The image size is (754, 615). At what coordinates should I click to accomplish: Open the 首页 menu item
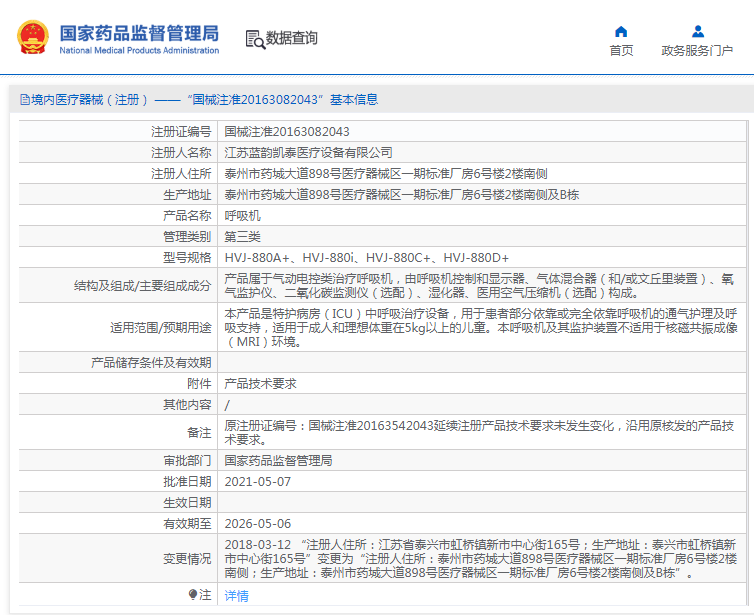click(x=621, y=50)
